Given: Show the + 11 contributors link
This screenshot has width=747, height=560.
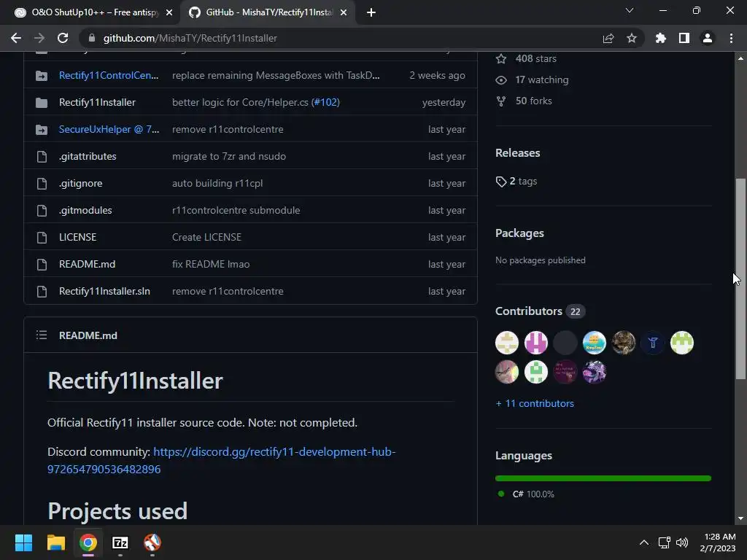Looking at the screenshot, I should click(x=535, y=403).
